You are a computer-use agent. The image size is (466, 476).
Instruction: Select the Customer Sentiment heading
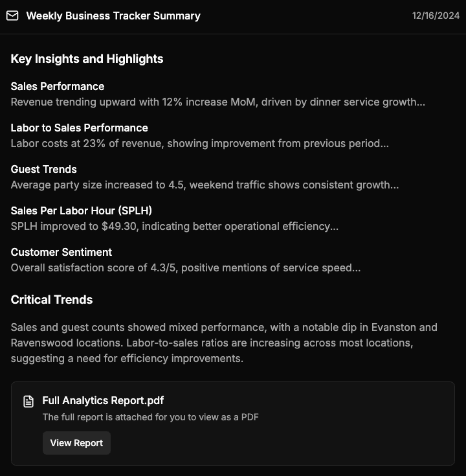tap(61, 252)
